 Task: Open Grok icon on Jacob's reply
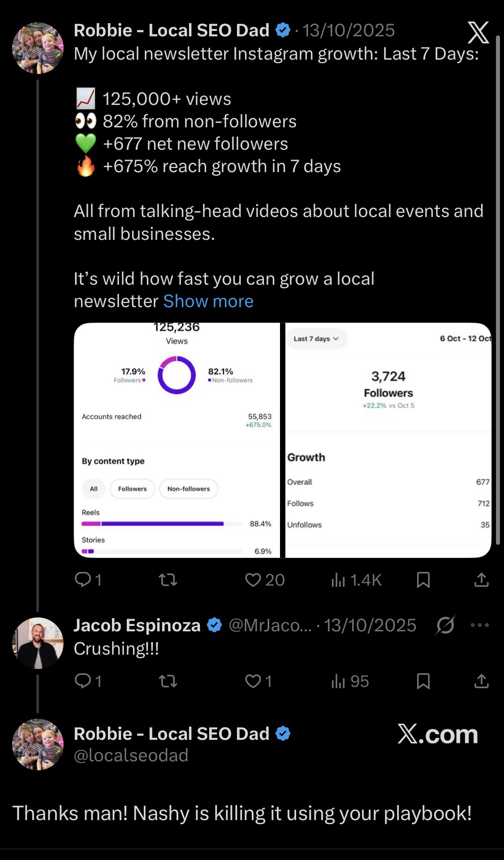tap(445, 625)
